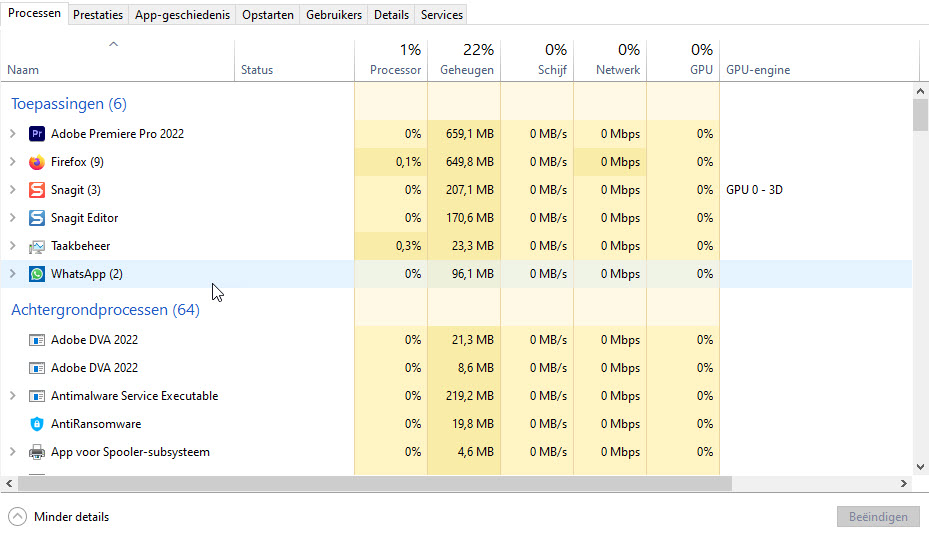Click the blue Snagit Editor icon

(x=37, y=218)
